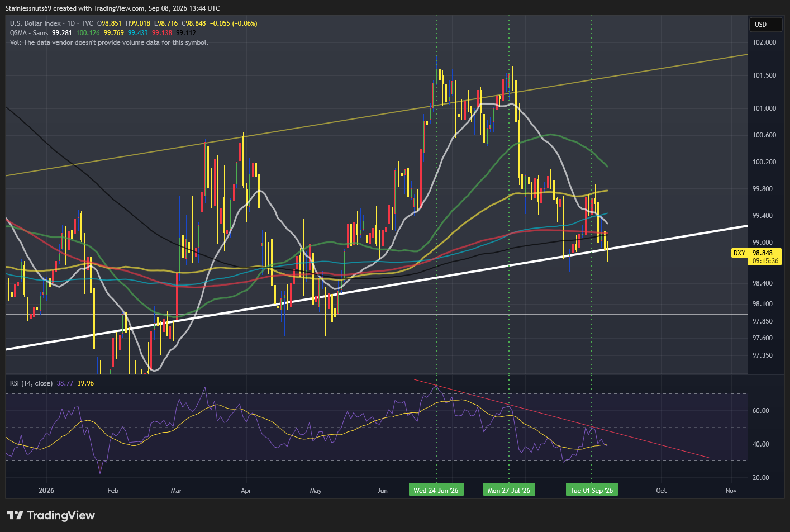Select the QSMA - Sams indicator legend

click(x=29, y=33)
